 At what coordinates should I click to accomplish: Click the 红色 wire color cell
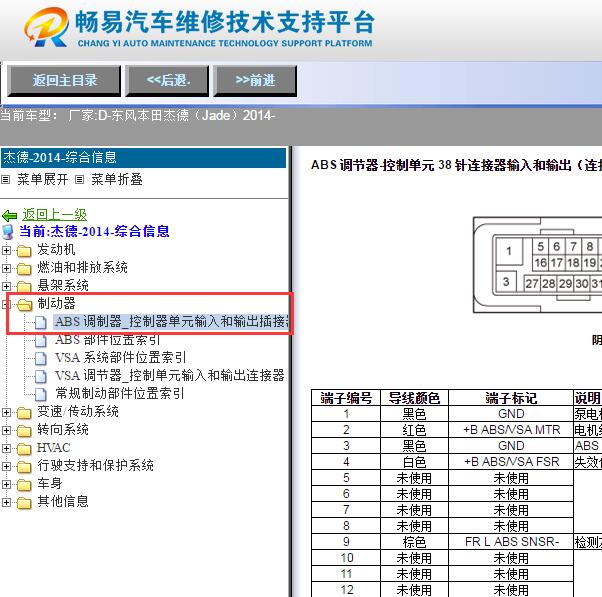[x=414, y=430]
